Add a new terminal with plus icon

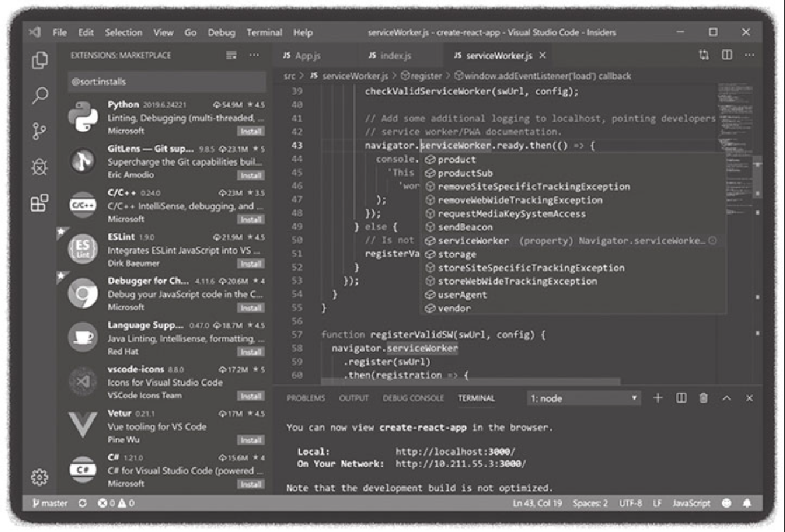pos(658,398)
